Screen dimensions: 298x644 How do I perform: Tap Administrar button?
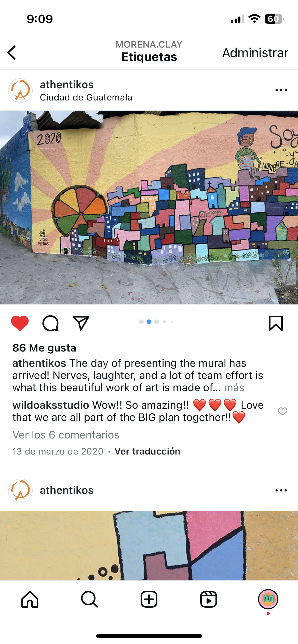point(255,53)
